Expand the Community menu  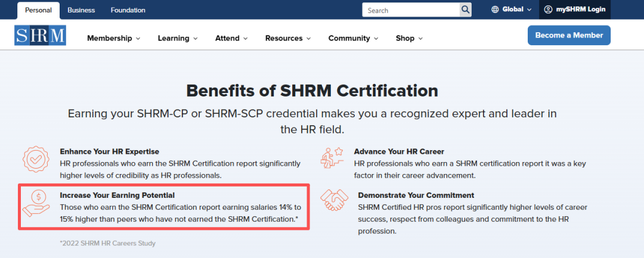click(x=354, y=38)
